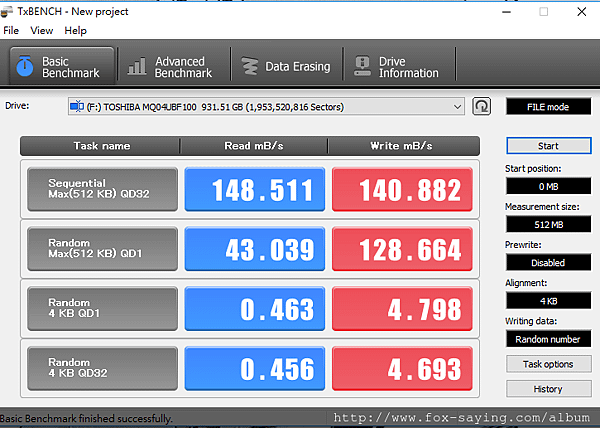Image resolution: width=600 pixels, height=428 pixels.
Task: Click the drive icon beside F: TOSHIBA
Action: pyautogui.click(x=77, y=106)
